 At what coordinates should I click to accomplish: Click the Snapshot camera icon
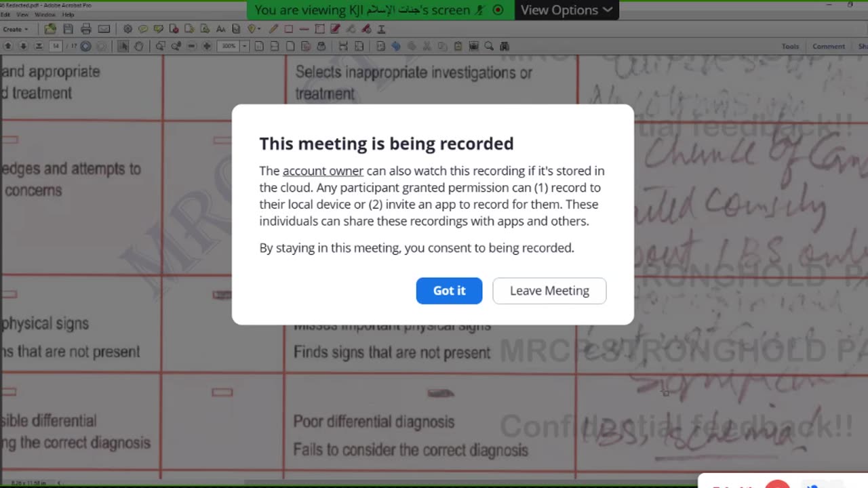[473, 46]
